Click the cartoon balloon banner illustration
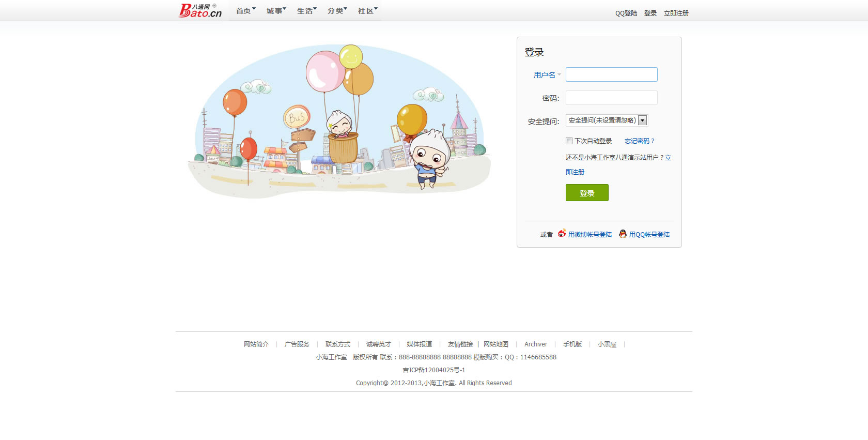The height and width of the screenshot is (440, 868). coord(339,122)
